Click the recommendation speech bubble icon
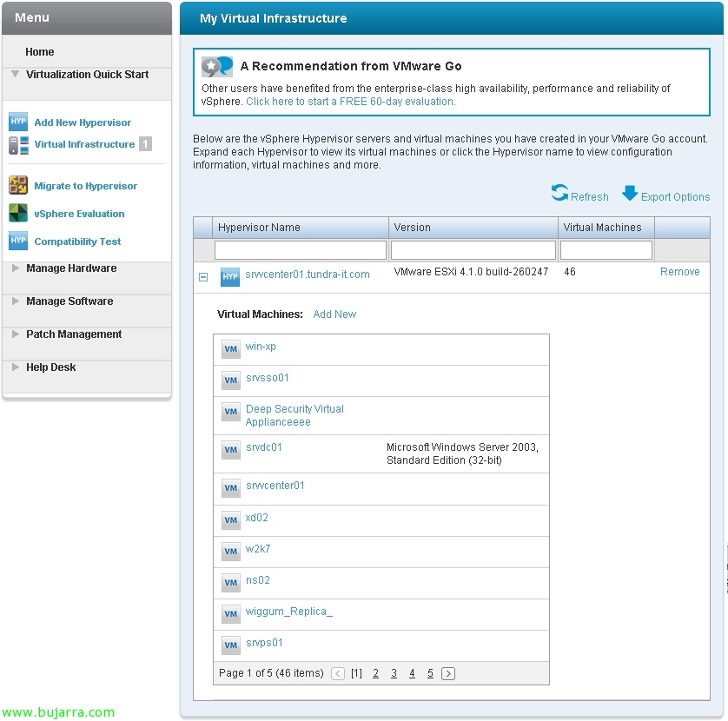This screenshot has height=721, width=728. (217, 66)
